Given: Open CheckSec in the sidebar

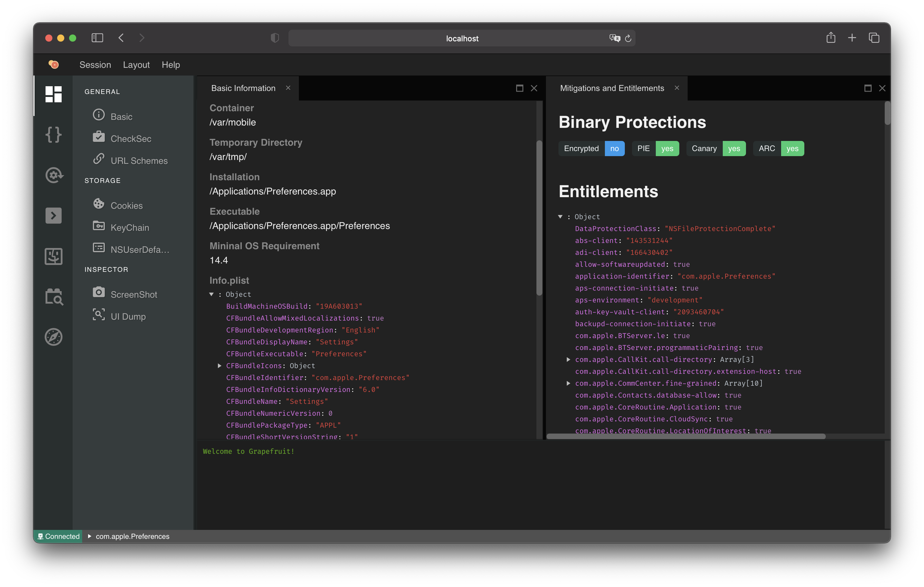Looking at the screenshot, I should coord(130,139).
